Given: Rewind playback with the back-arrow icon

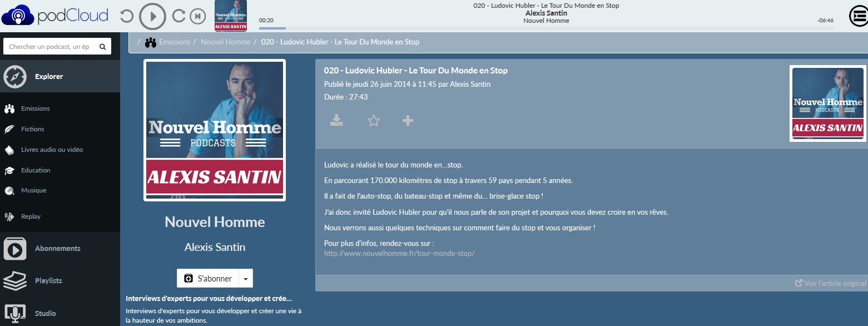Looking at the screenshot, I should coord(127,16).
